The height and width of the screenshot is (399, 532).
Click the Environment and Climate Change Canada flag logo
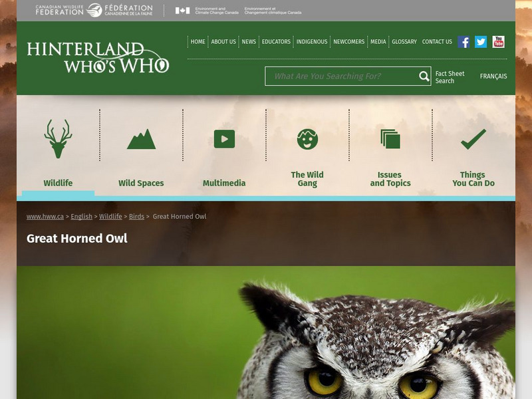pyautogui.click(x=181, y=11)
